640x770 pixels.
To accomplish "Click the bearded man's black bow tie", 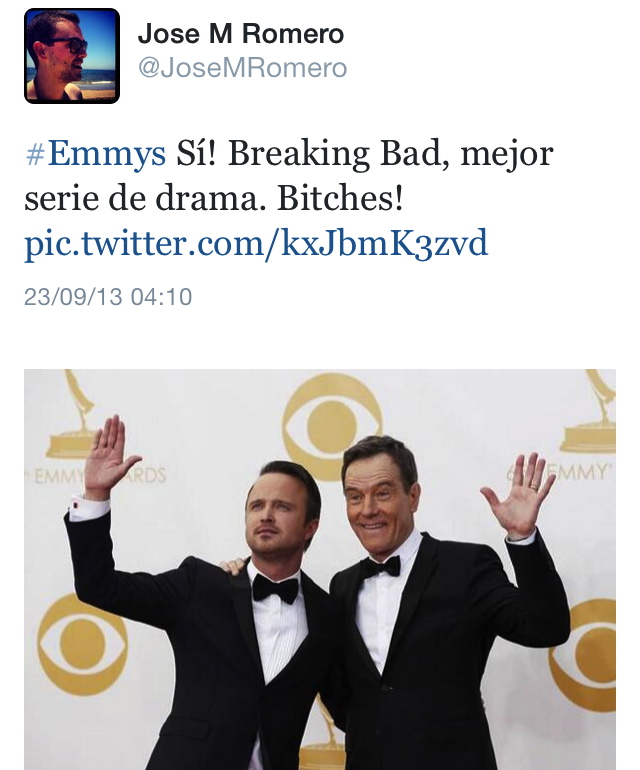I will coord(275,588).
